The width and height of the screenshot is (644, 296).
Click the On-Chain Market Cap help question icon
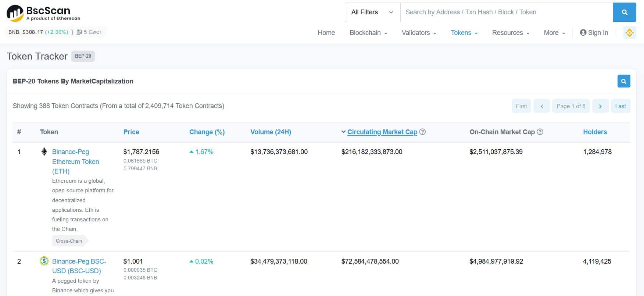[x=540, y=132]
